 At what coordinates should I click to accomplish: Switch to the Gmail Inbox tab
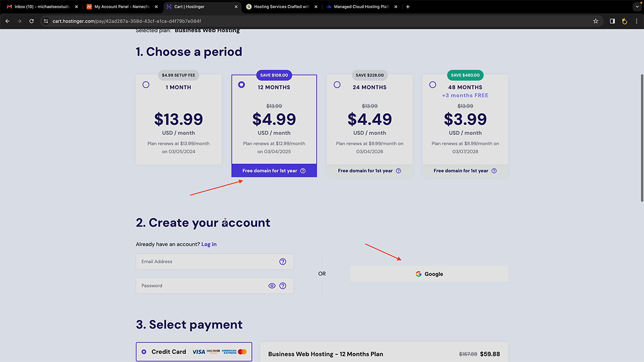click(42, 7)
